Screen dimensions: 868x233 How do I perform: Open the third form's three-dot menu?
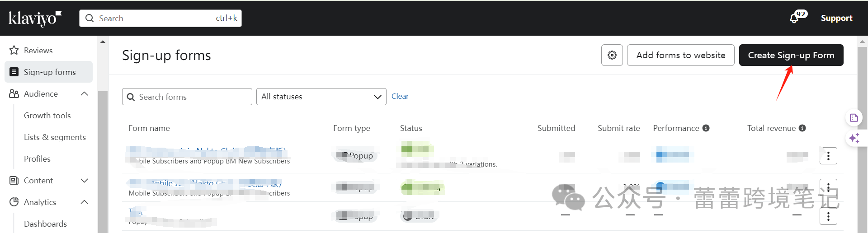(828, 217)
